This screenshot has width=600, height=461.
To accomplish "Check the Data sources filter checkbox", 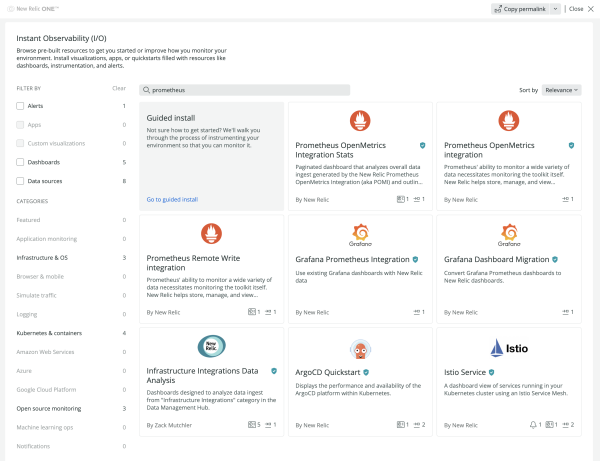I will coord(20,181).
